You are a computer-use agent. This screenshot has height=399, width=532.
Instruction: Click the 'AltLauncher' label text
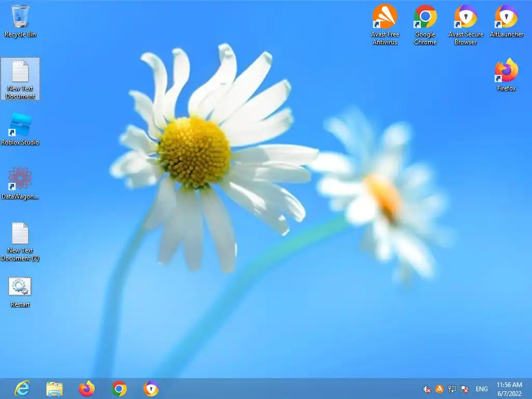pos(507,34)
